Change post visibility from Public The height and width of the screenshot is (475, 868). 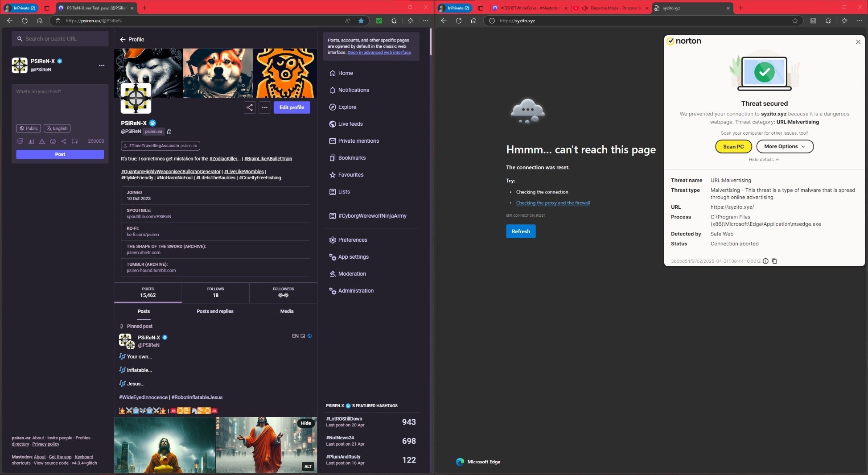pos(29,128)
